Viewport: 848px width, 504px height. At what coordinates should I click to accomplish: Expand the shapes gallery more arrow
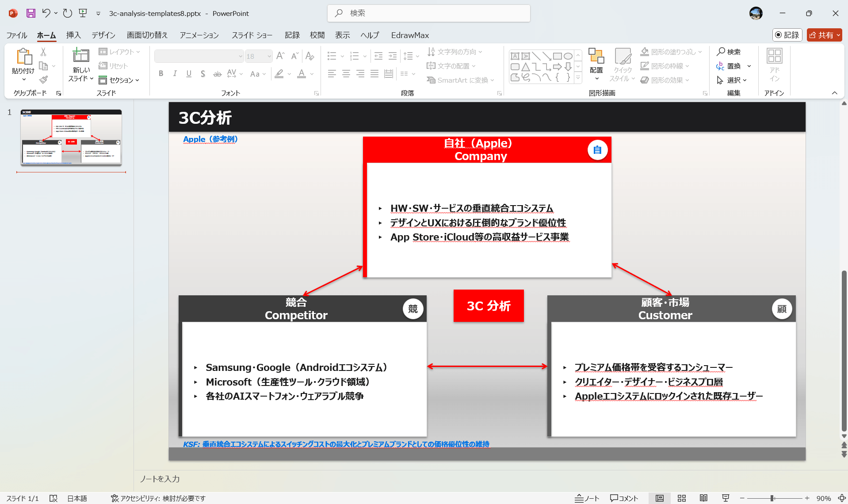pos(578,78)
